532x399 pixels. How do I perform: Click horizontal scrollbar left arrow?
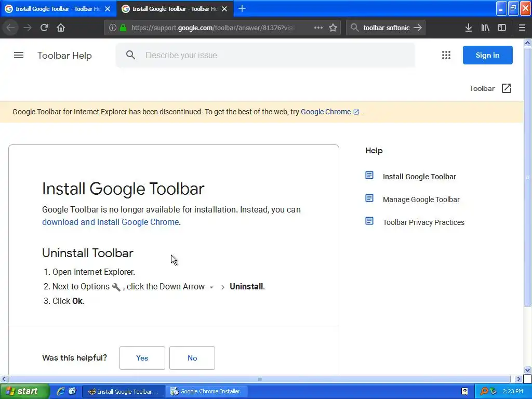coord(4,379)
